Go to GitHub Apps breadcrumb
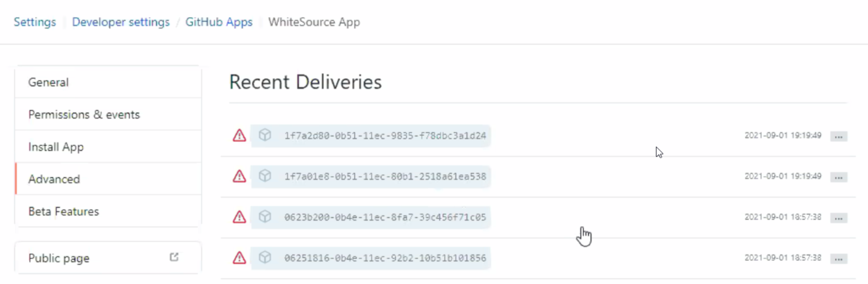The image size is (868, 284). tap(219, 22)
